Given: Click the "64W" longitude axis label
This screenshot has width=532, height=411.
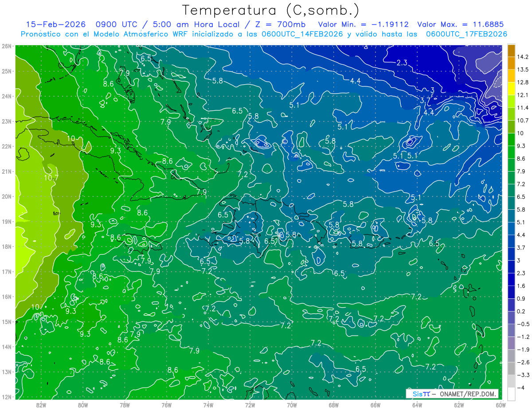Looking at the screenshot, I should pos(417,405).
